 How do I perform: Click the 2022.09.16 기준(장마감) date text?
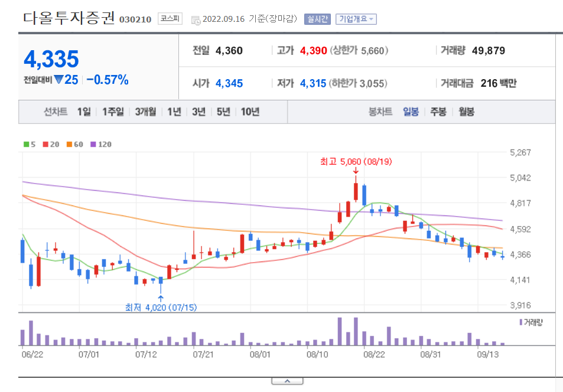250,19
